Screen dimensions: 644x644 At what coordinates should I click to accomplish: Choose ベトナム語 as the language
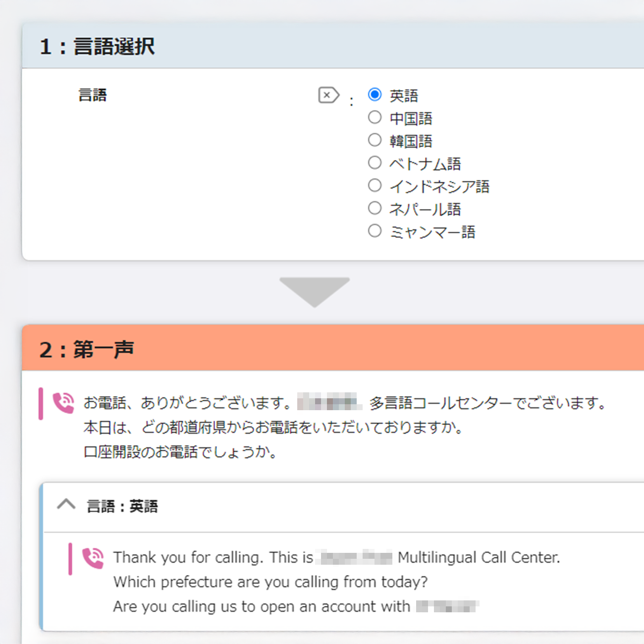[375, 162]
